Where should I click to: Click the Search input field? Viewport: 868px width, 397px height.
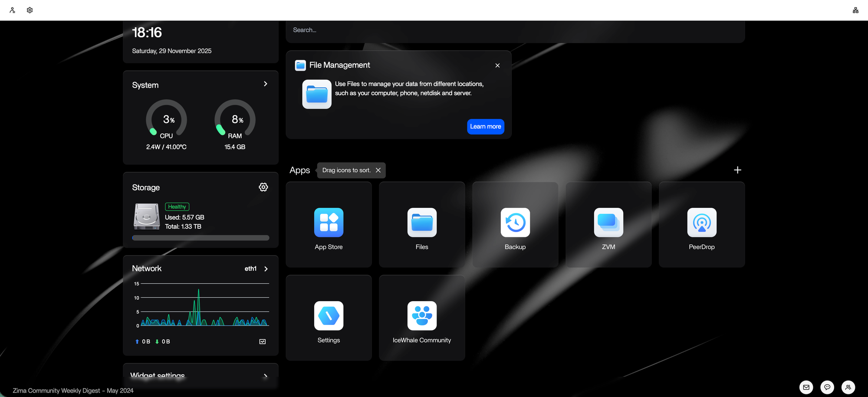pyautogui.click(x=515, y=30)
